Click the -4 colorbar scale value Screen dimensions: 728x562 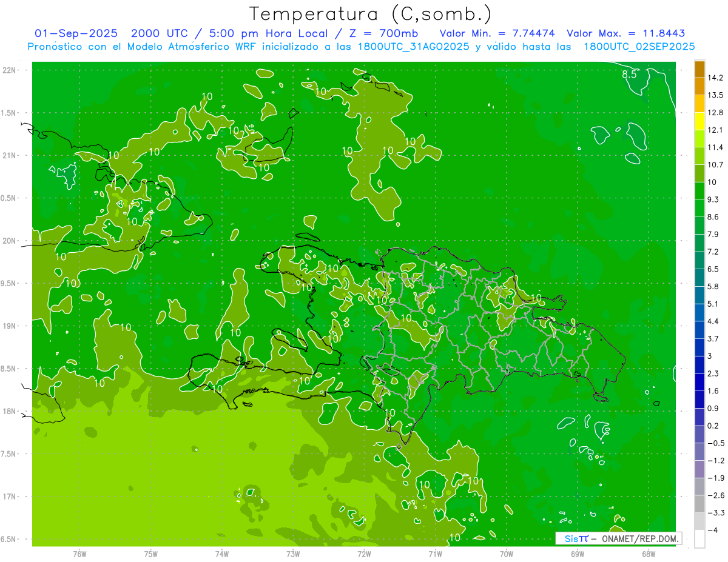tap(713, 530)
